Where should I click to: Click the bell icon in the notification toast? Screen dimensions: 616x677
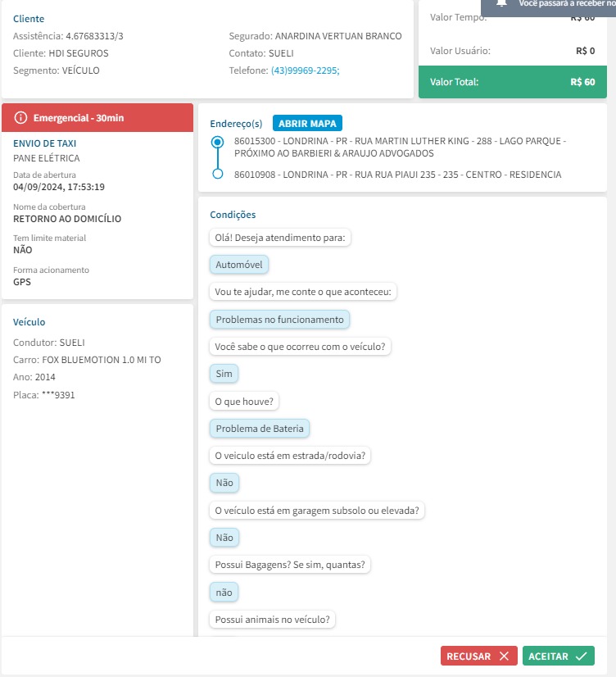tap(502, 3)
